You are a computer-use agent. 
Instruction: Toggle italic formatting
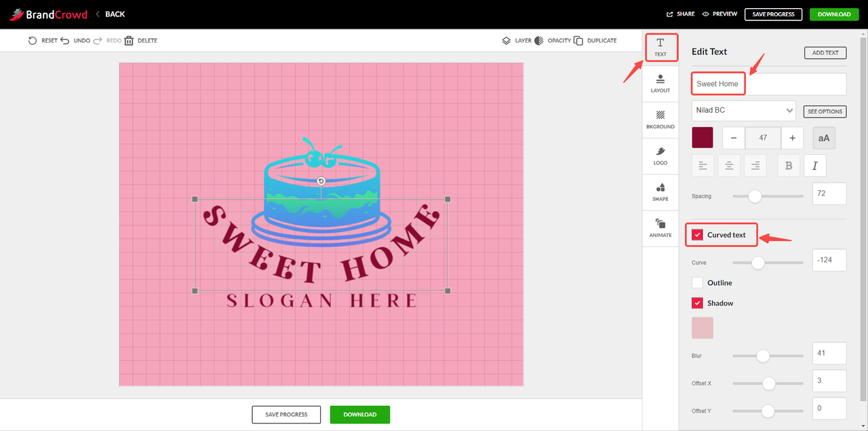[x=815, y=166]
